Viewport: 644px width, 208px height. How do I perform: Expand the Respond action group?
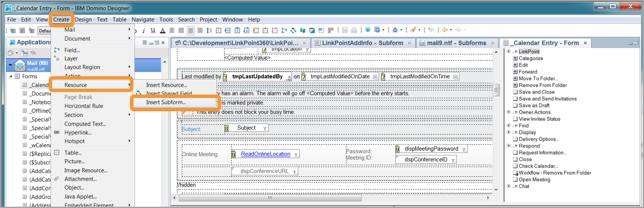[x=508, y=146]
